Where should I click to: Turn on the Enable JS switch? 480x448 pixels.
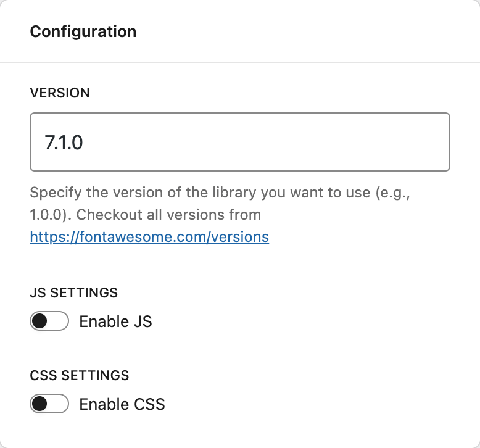tap(49, 321)
